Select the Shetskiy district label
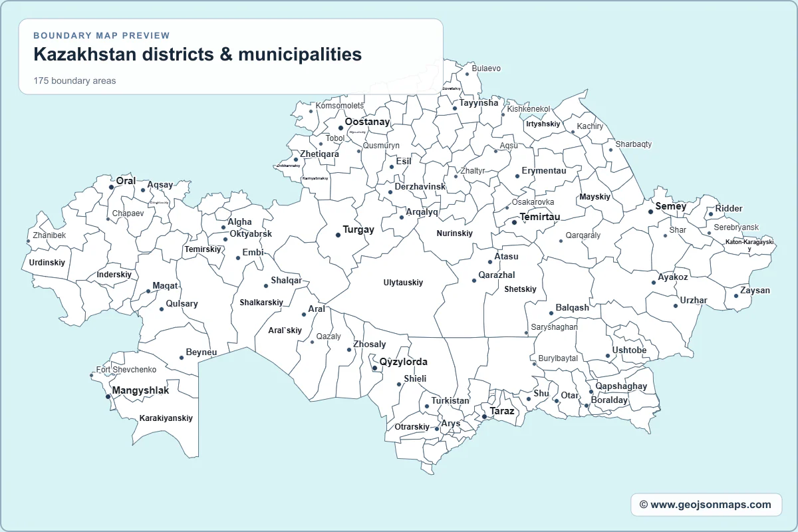 pos(520,289)
